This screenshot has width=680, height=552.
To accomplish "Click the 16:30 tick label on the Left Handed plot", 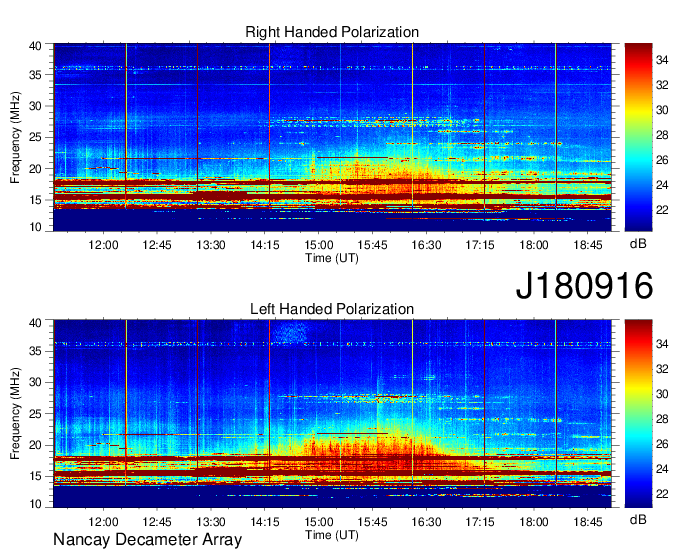I will point(426,522).
